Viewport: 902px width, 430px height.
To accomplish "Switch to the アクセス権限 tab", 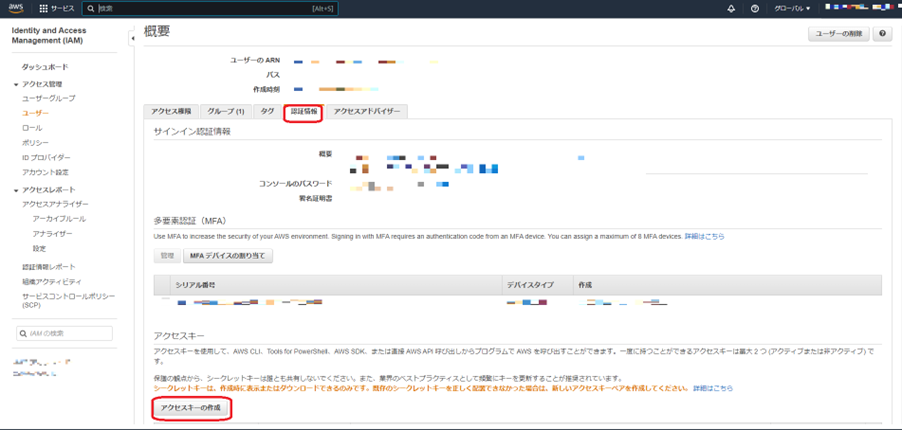I will (x=170, y=112).
